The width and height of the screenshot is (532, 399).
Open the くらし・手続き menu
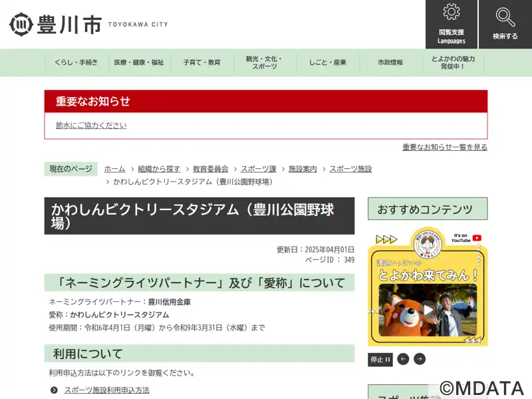(76, 63)
